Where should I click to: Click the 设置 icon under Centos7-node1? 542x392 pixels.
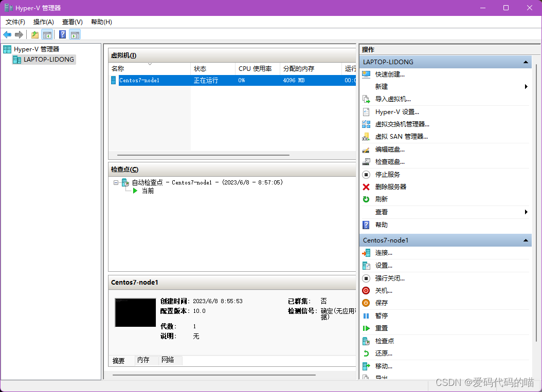tap(366, 266)
